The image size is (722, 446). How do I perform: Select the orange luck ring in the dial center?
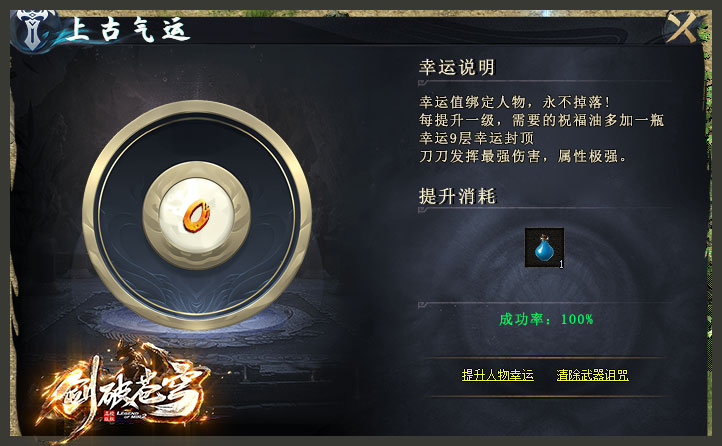(x=197, y=215)
